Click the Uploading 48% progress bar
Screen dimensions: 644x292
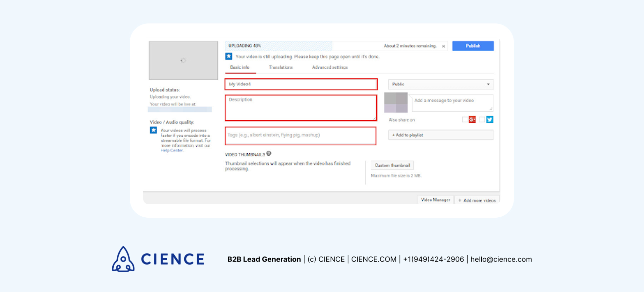[x=278, y=46]
